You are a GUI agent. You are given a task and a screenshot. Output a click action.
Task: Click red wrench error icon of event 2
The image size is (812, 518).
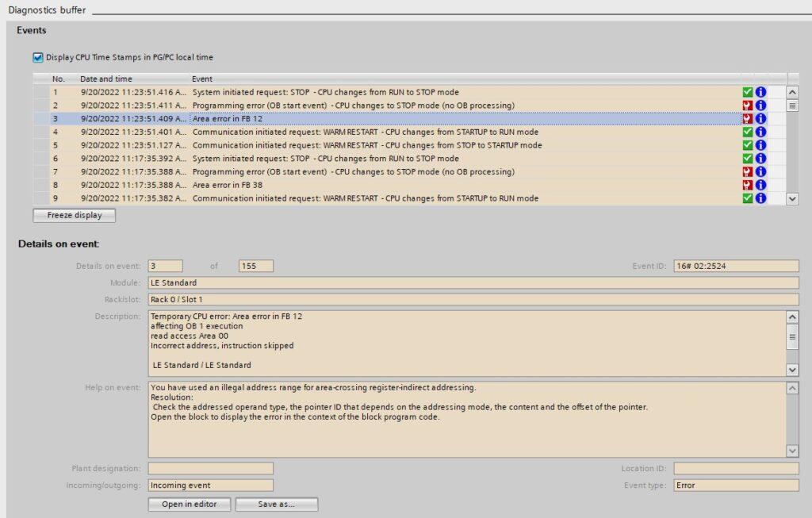[x=747, y=106]
